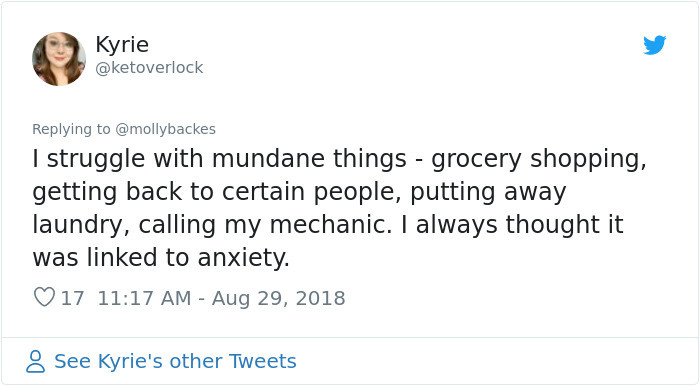Like the tweet with the heart icon
Viewport: 700px width, 386px height.
tap(44, 297)
